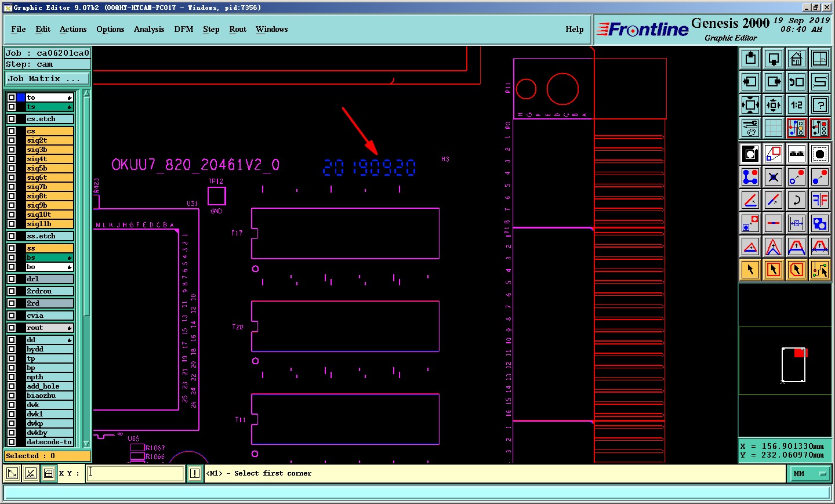Select the net selection tool icon
835x504 pixels.
(820, 270)
